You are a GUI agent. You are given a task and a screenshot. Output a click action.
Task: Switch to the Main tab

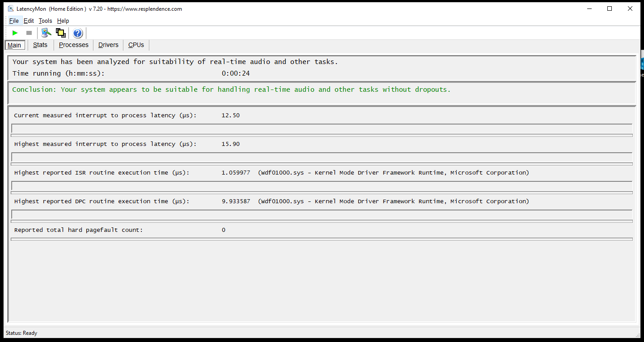14,45
